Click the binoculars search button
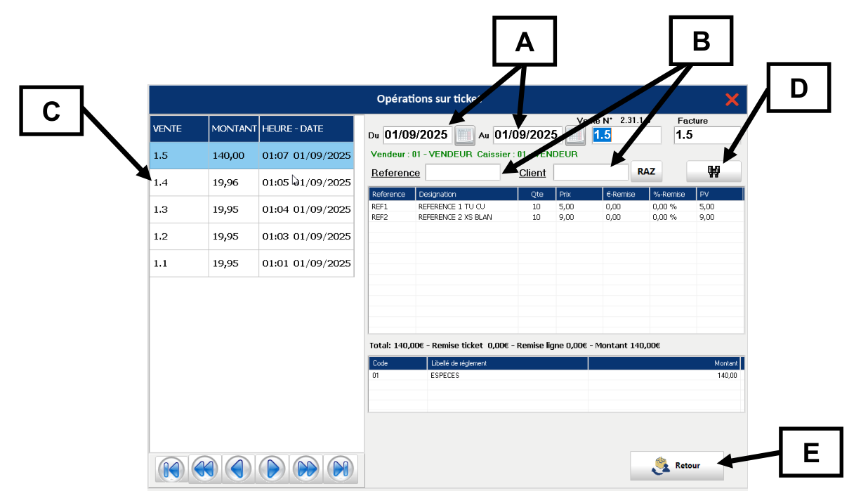This screenshot has height=503, width=868. 714,171
